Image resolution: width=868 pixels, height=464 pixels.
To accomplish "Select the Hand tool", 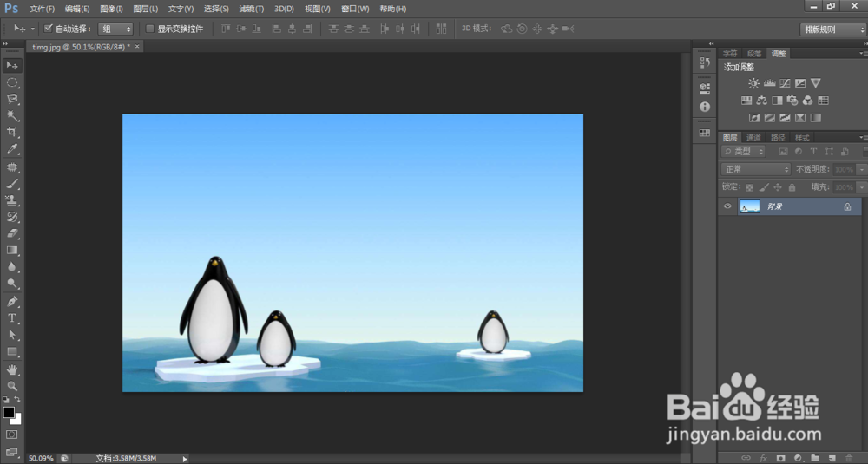I will (x=11, y=369).
